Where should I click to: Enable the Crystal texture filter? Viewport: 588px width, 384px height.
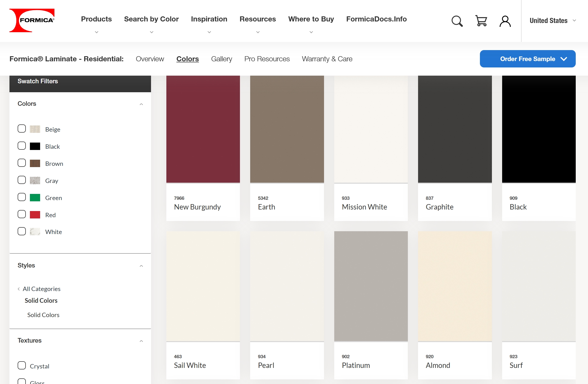click(x=22, y=365)
